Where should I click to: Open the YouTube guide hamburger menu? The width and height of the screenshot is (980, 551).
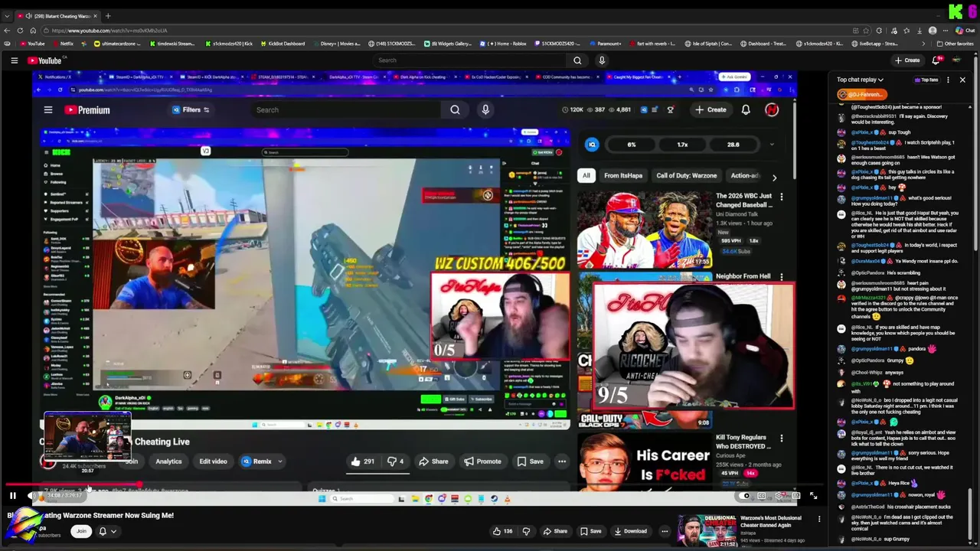point(14,60)
